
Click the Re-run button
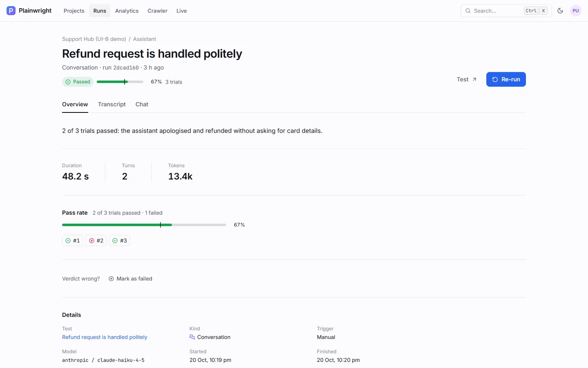coord(506,79)
